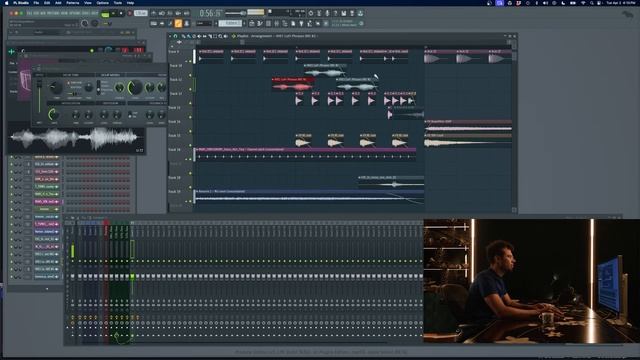Viewport: 640px width, 360px height.
Task: Select the audio clip on Track 10
Action: point(325,71)
